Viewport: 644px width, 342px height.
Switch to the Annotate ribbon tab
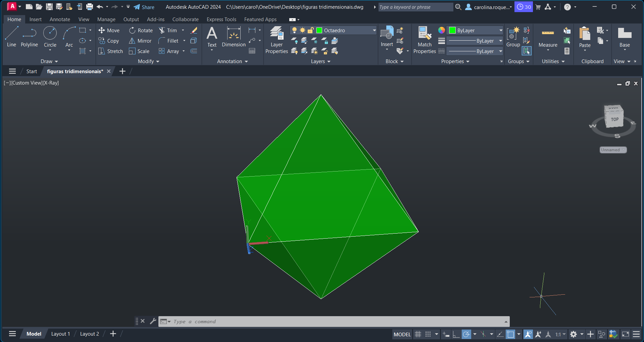[60, 19]
